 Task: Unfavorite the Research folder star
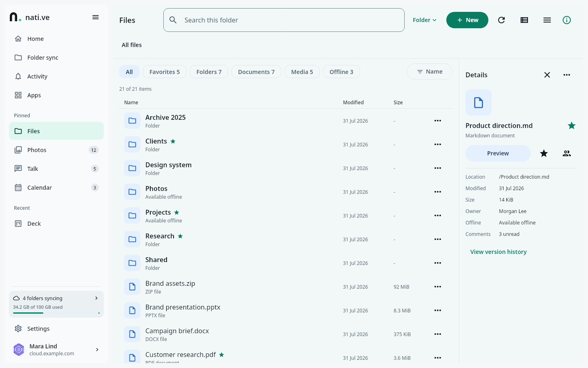[x=180, y=236]
